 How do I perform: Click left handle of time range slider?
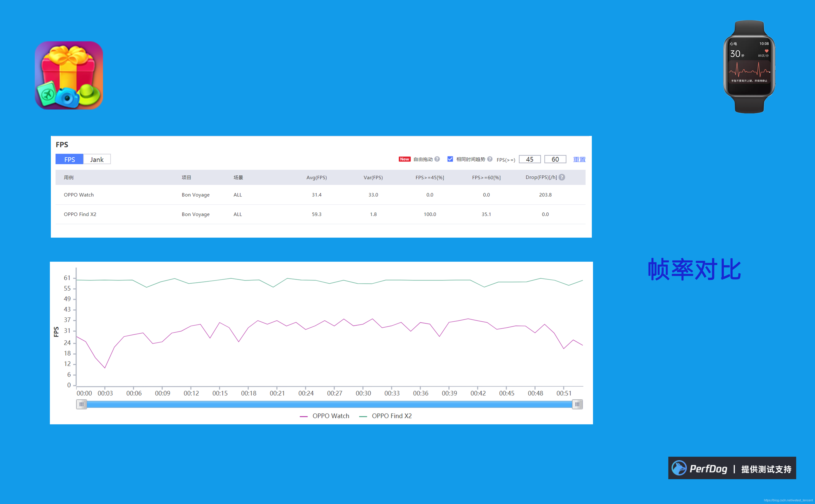click(81, 404)
